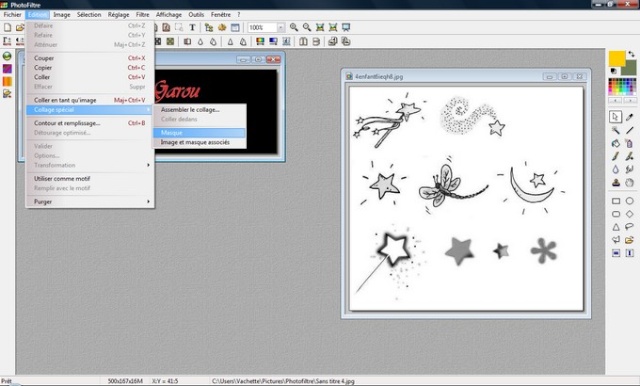Open the 100% zoom dropdown
The image size is (640, 386).
[281, 27]
